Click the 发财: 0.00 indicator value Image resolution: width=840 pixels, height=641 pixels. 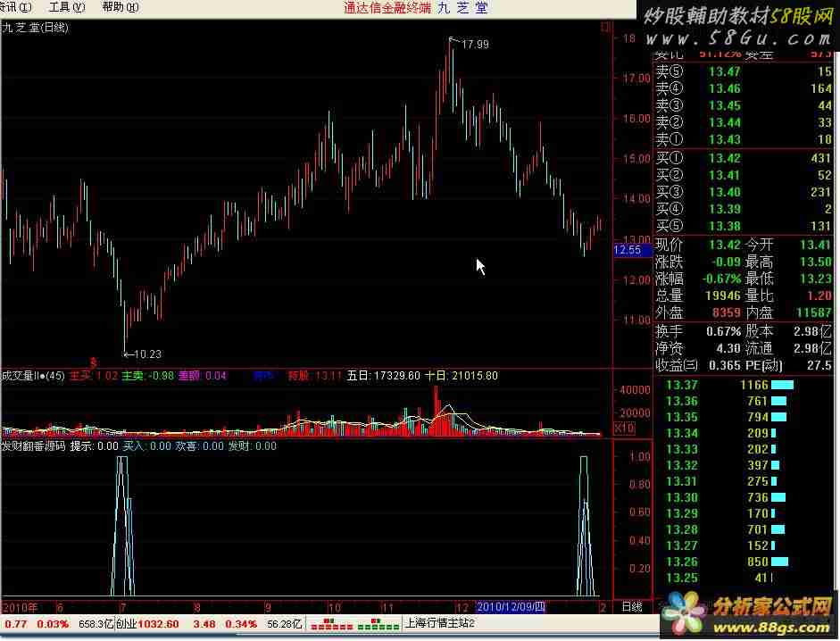tap(253, 445)
